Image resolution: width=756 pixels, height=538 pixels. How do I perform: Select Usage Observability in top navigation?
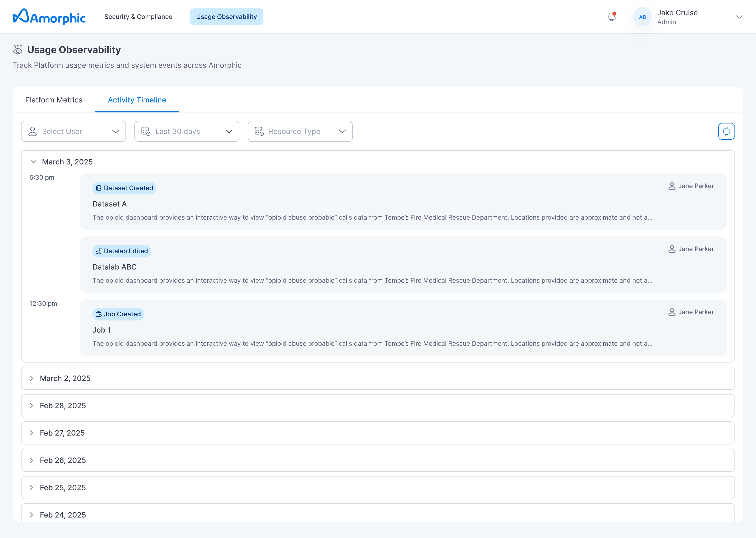[226, 17]
